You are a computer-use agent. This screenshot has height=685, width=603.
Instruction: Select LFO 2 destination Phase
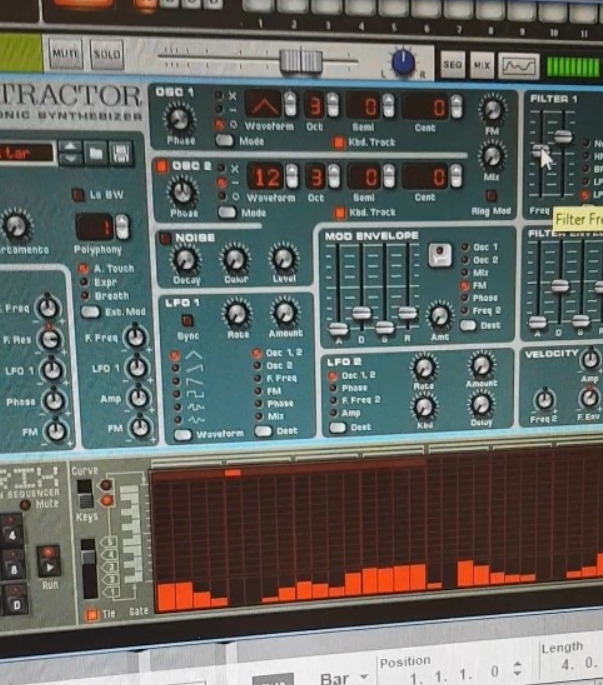(333, 388)
